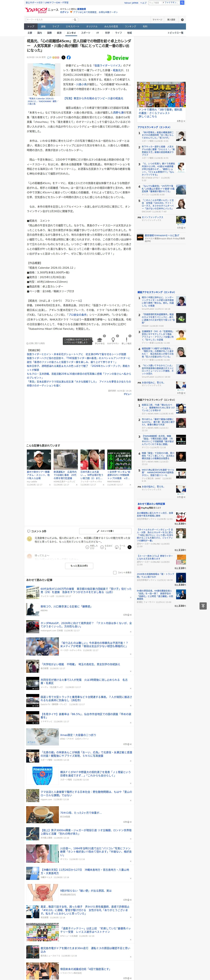Click the blue web search magnifier button
The image size is (210, 980).
[x=182, y=3]
